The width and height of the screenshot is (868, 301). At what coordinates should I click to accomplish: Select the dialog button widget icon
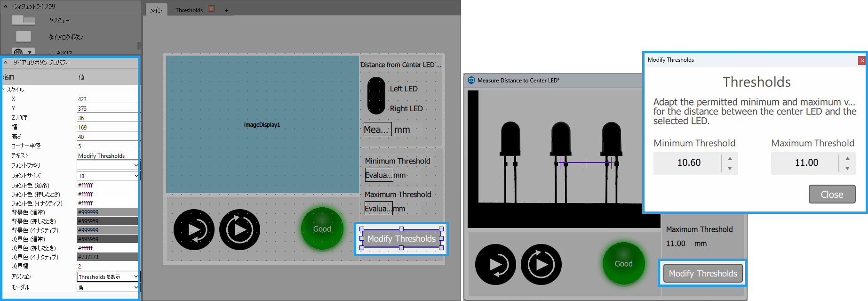[23, 37]
